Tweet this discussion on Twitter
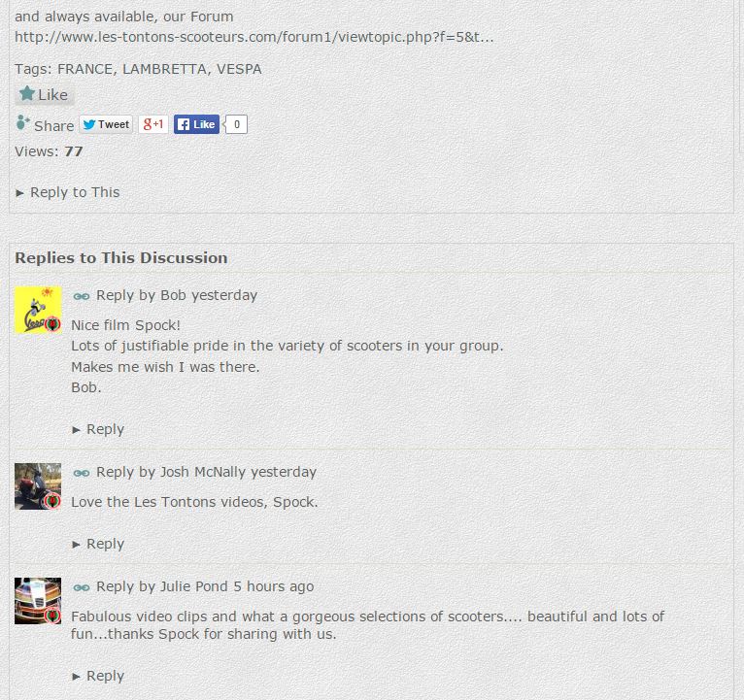The image size is (744, 700). (x=106, y=124)
